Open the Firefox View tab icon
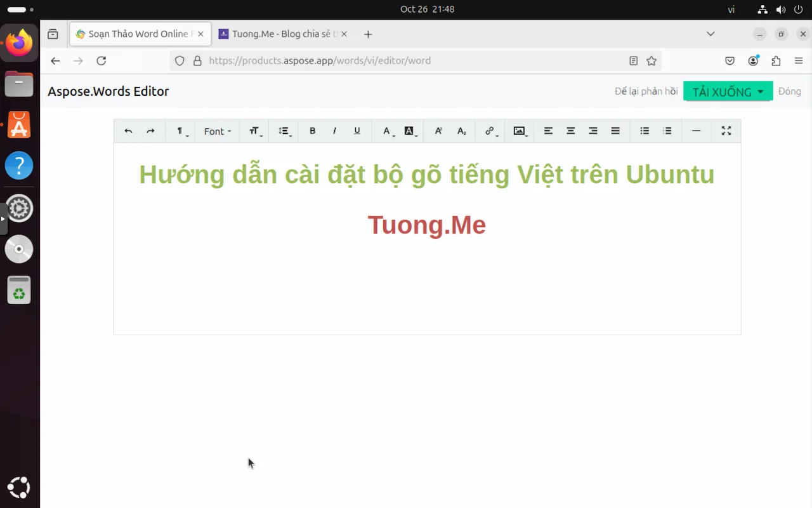Image resolution: width=812 pixels, height=508 pixels. pyautogui.click(x=53, y=34)
